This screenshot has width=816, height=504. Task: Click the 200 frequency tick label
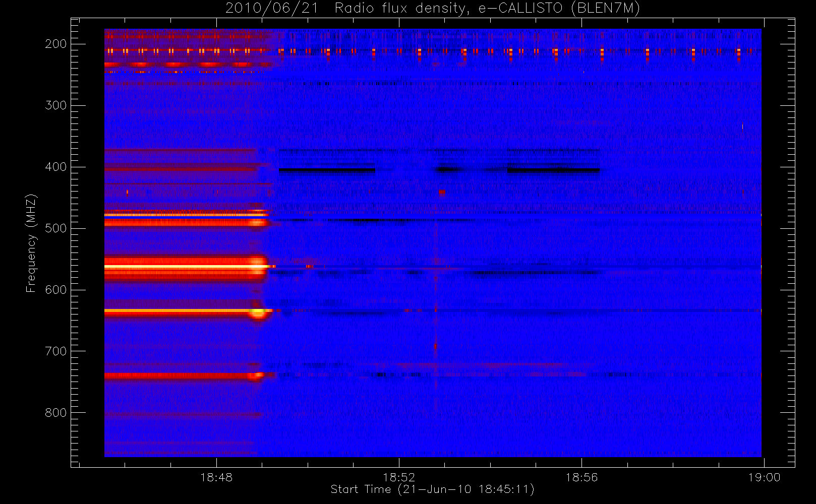(55, 44)
